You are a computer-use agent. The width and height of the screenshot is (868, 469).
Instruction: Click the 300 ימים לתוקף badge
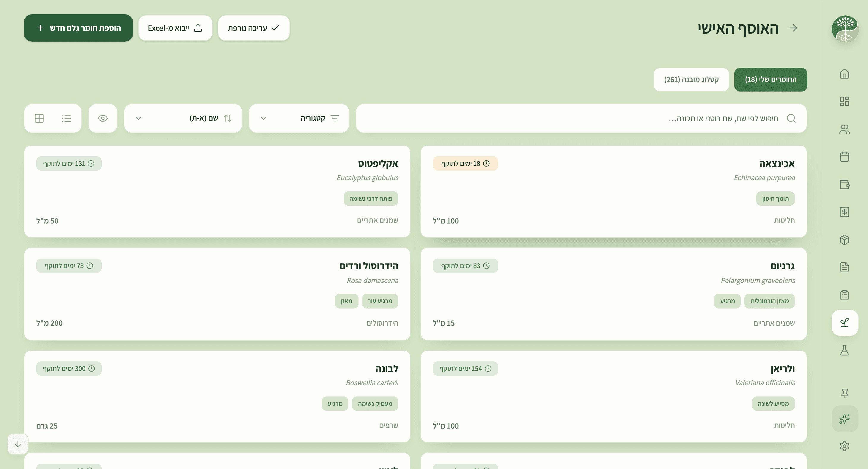pyautogui.click(x=69, y=369)
